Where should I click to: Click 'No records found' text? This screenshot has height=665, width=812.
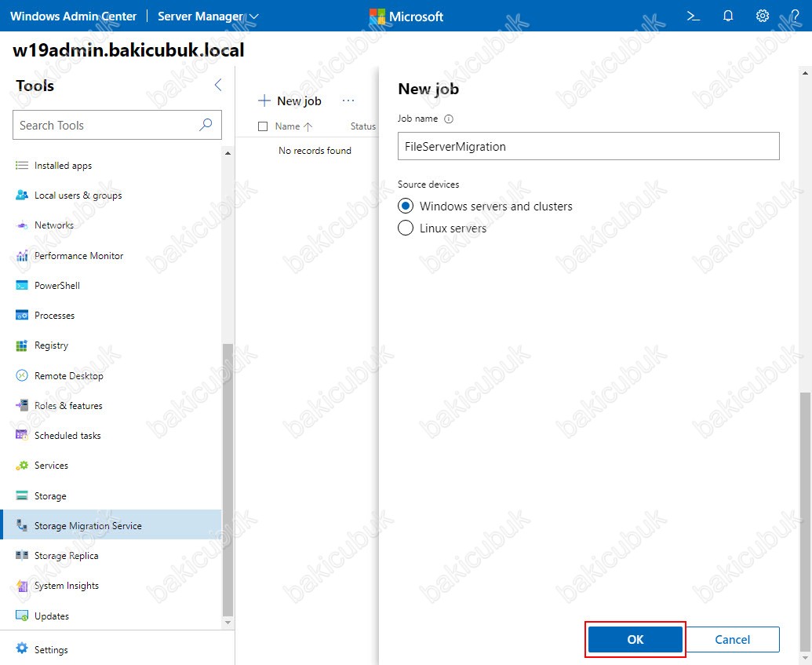click(315, 150)
